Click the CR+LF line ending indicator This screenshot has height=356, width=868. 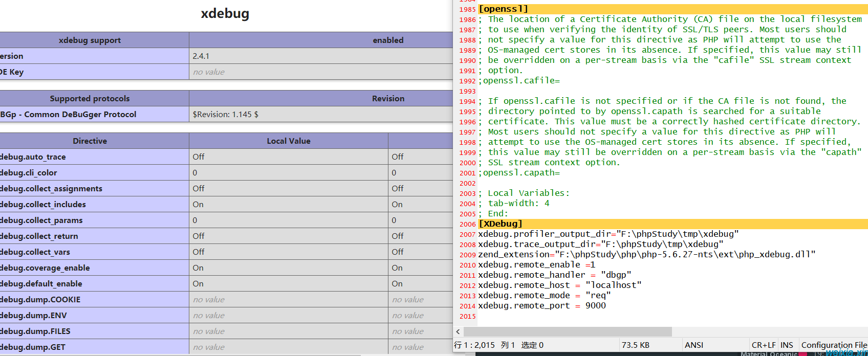(x=764, y=345)
